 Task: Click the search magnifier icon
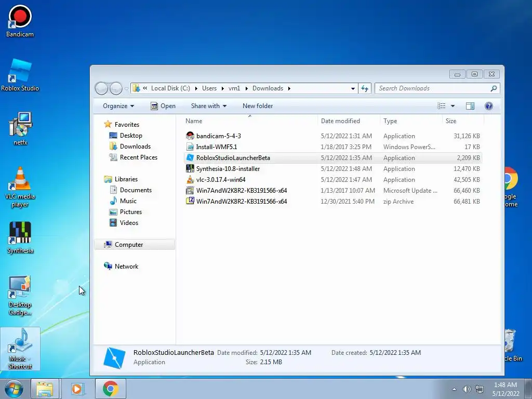tap(494, 88)
